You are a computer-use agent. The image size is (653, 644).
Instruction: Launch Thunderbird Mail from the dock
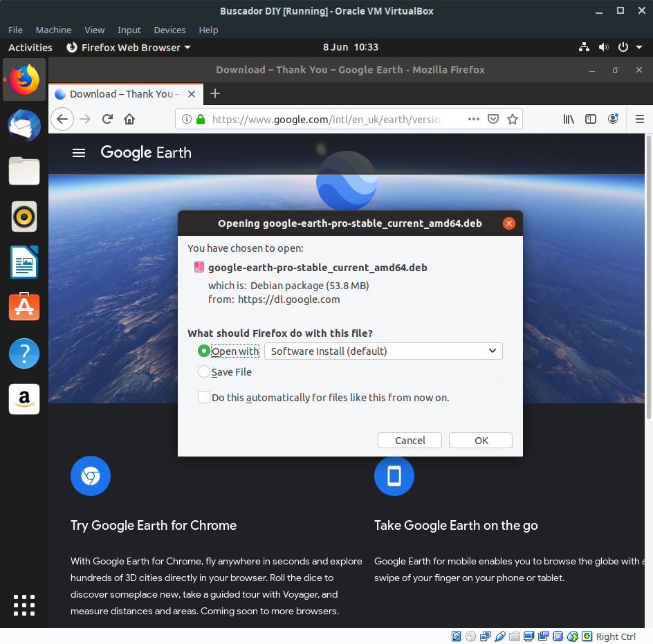click(x=24, y=125)
